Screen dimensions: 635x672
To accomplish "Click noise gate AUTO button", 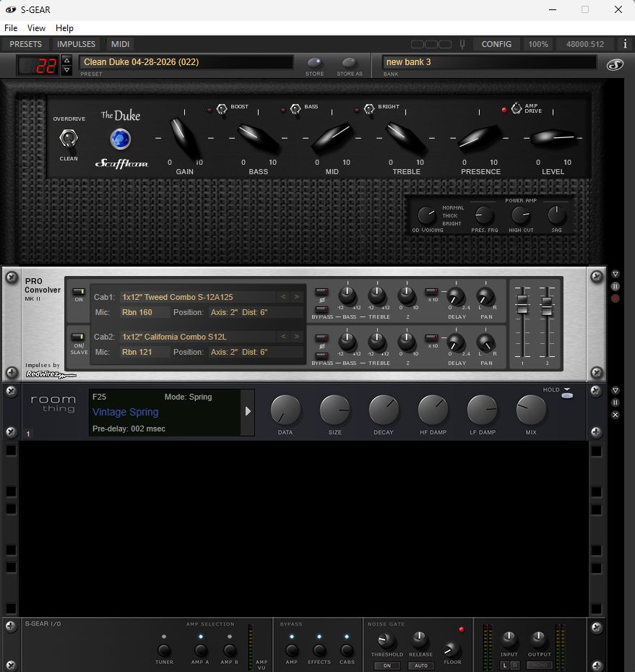I will [x=420, y=665].
